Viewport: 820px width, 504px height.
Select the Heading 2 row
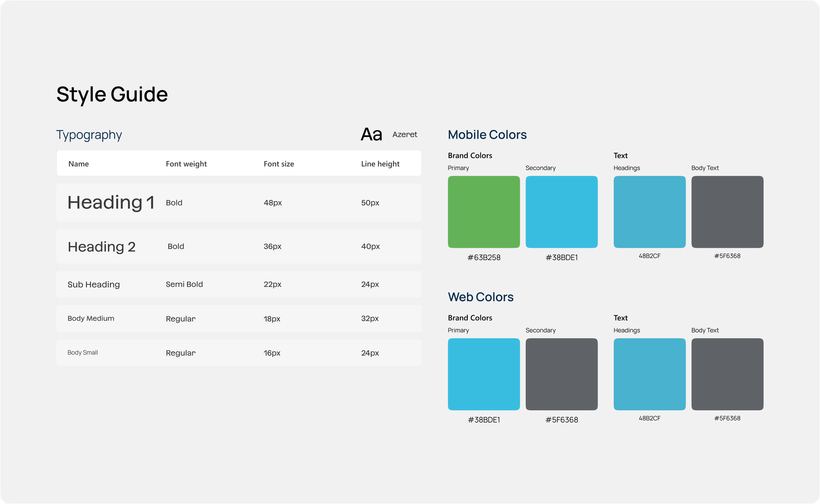239,247
